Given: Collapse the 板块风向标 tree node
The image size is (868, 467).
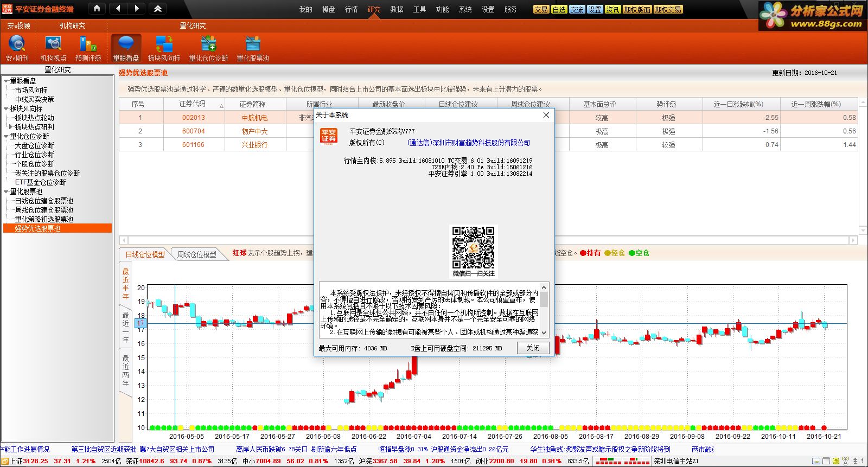Looking at the screenshot, I should [x=6, y=108].
